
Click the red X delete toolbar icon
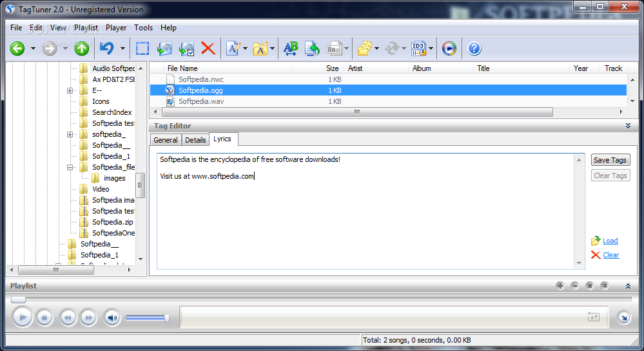pos(208,48)
